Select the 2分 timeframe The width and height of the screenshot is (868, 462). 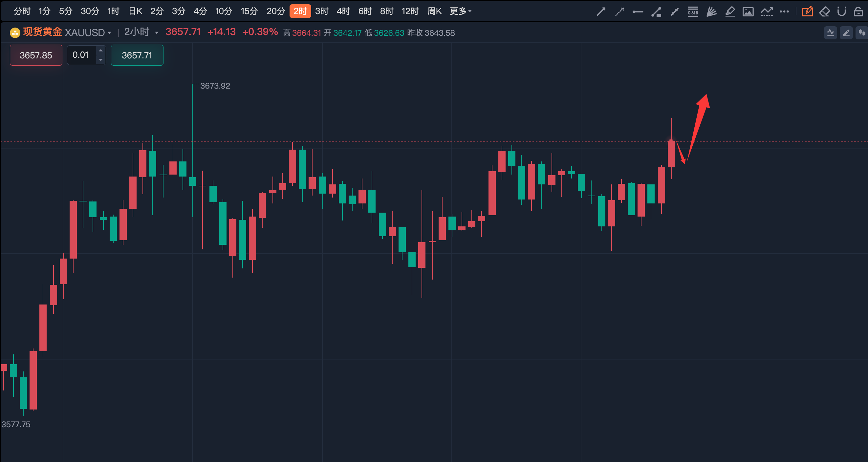coord(157,11)
